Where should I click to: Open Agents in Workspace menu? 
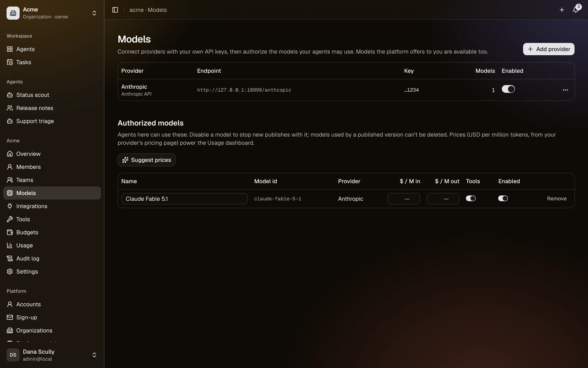point(52,49)
